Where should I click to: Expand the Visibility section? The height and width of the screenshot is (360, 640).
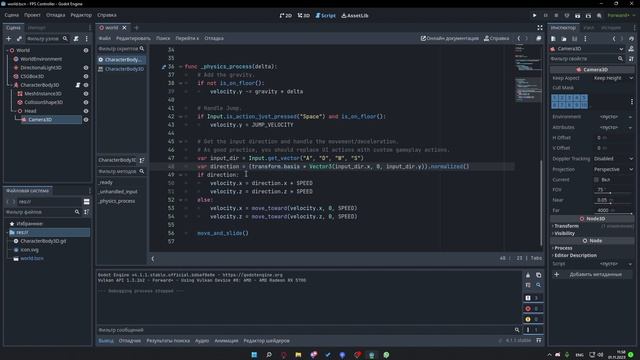pyautogui.click(x=564, y=233)
